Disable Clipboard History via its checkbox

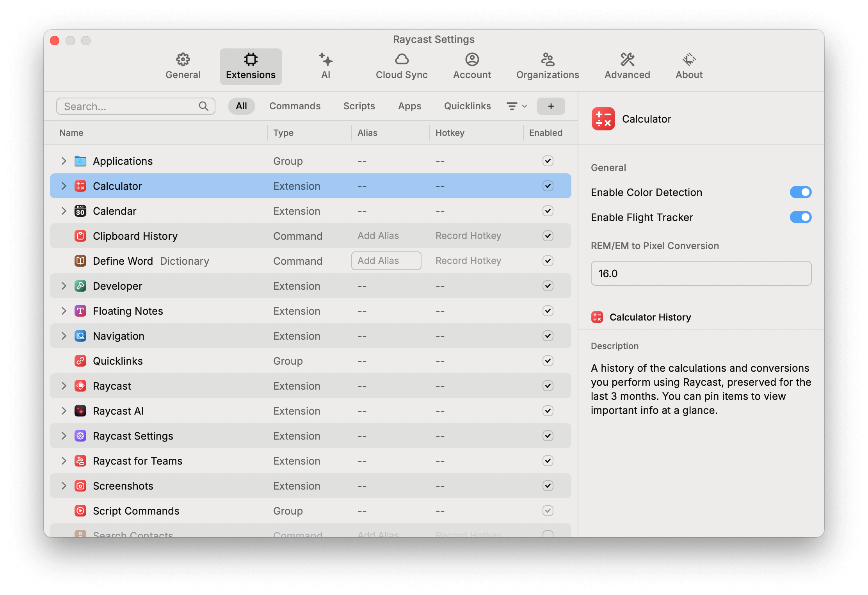(x=548, y=236)
